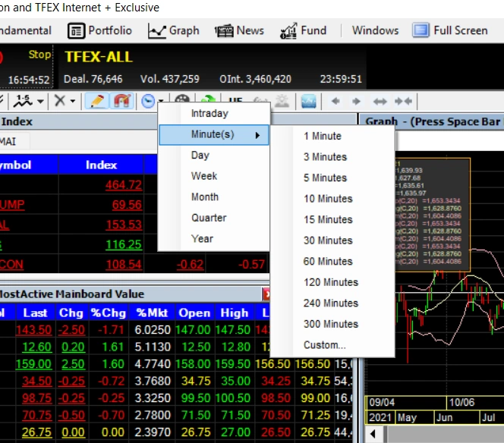Click the X delete drawing tool icon
Screen dimensions: 504x443
[x=60, y=101]
